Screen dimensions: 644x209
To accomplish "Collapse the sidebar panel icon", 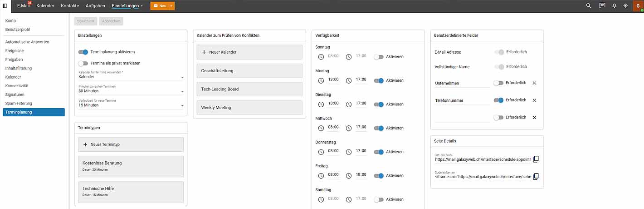I will 5,6.
